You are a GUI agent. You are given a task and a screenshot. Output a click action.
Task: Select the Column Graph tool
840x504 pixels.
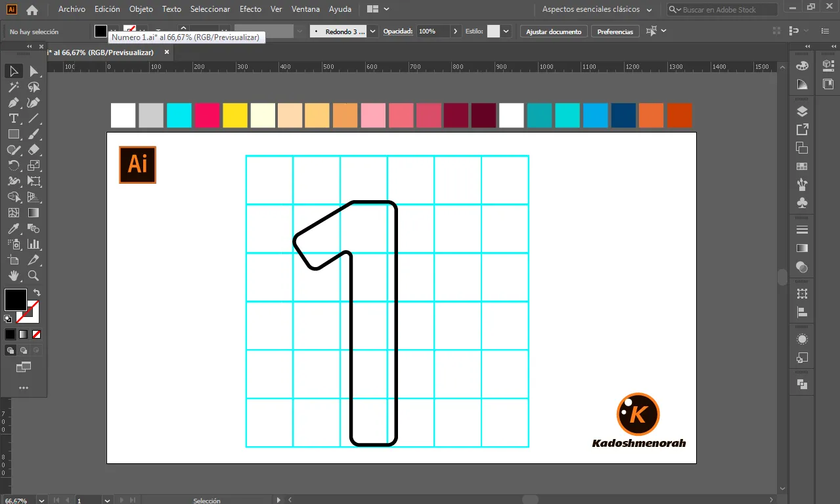tap(33, 244)
